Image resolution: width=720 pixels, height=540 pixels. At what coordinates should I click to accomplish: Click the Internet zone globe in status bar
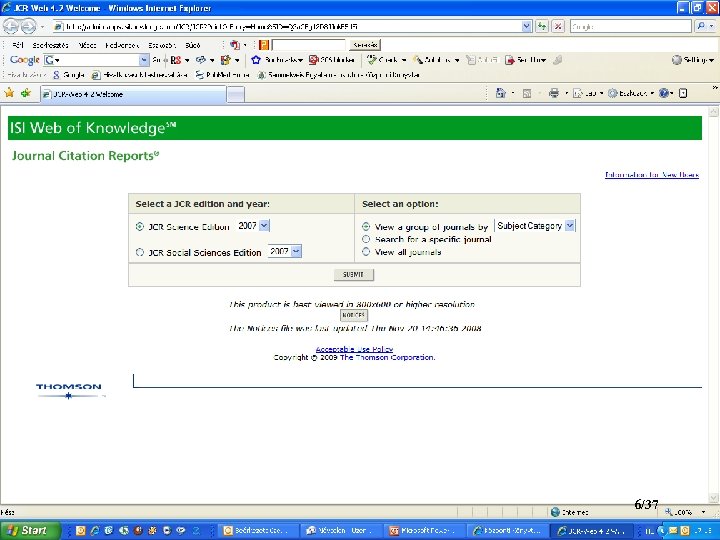555,512
